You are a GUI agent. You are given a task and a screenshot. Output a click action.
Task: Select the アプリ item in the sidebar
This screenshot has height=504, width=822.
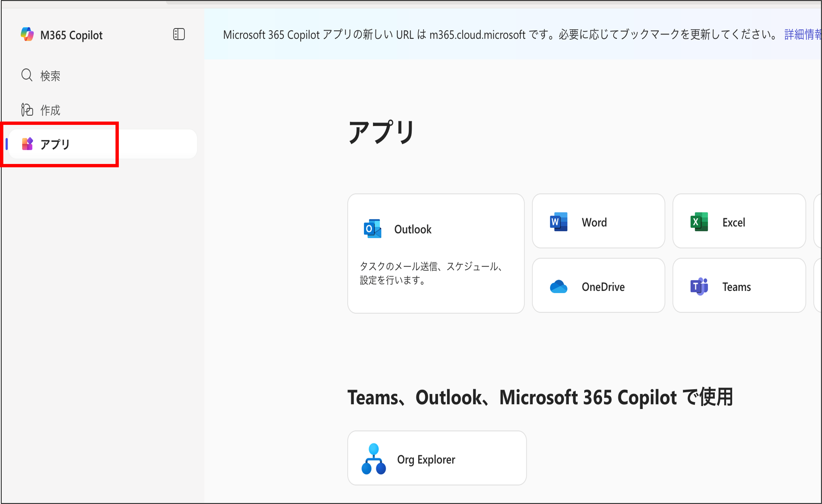pos(103,144)
